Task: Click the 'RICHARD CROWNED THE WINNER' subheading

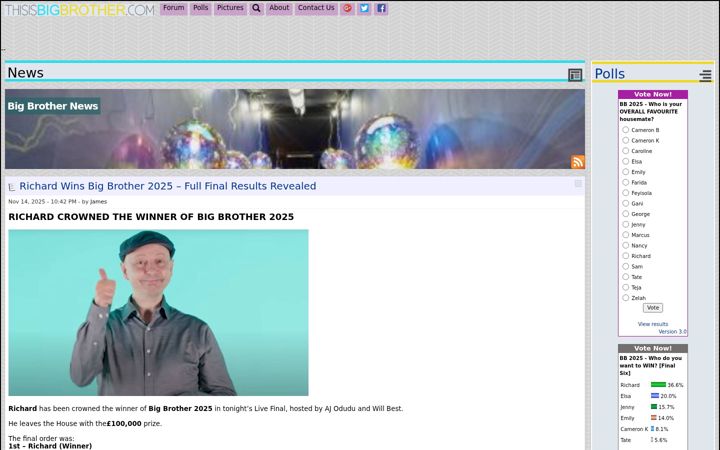Action: (151, 217)
